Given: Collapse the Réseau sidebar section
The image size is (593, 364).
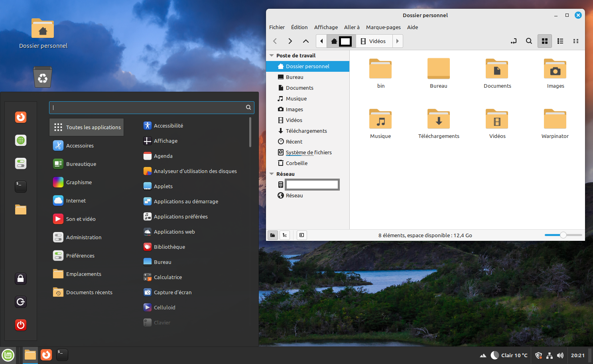Looking at the screenshot, I should (272, 174).
